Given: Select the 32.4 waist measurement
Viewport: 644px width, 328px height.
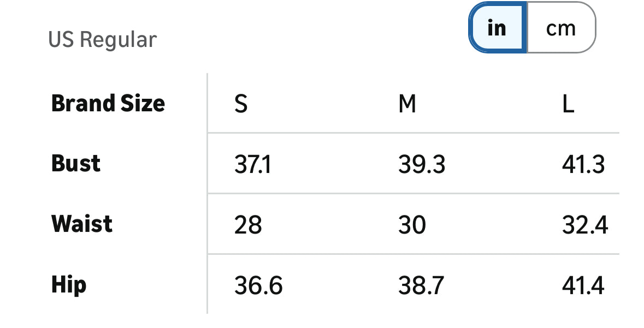Looking at the screenshot, I should pyautogui.click(x=584, y=225).
